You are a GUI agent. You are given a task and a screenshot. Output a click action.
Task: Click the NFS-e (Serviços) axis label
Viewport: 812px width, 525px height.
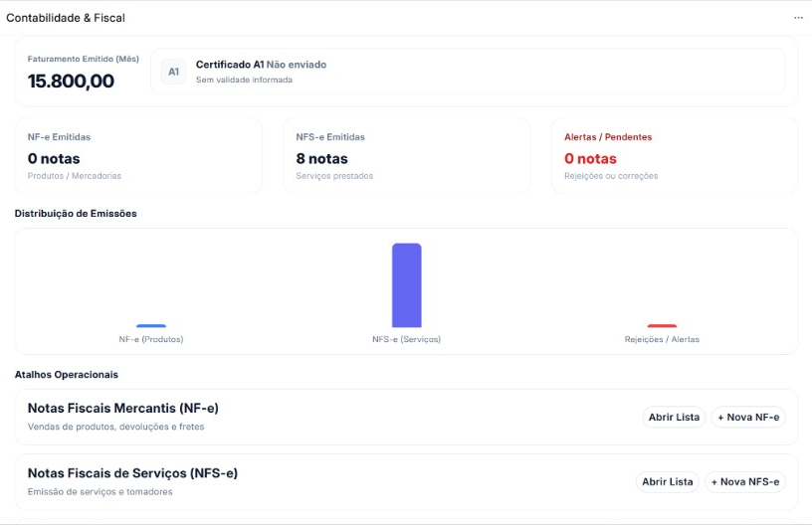click(x=407, y=339)
